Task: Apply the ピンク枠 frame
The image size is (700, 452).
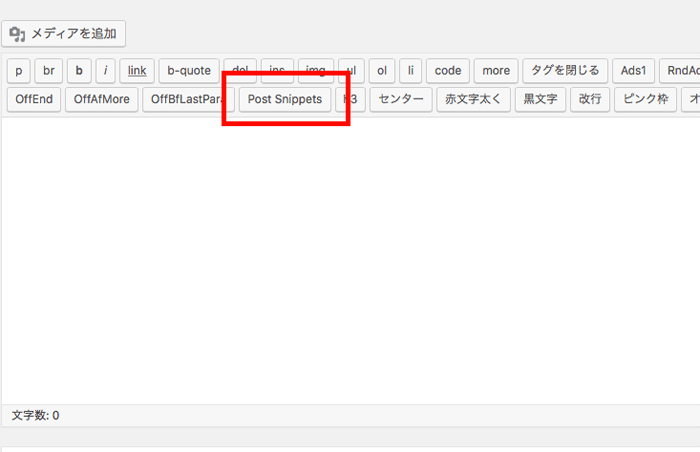Action: [x=646, y=100]
